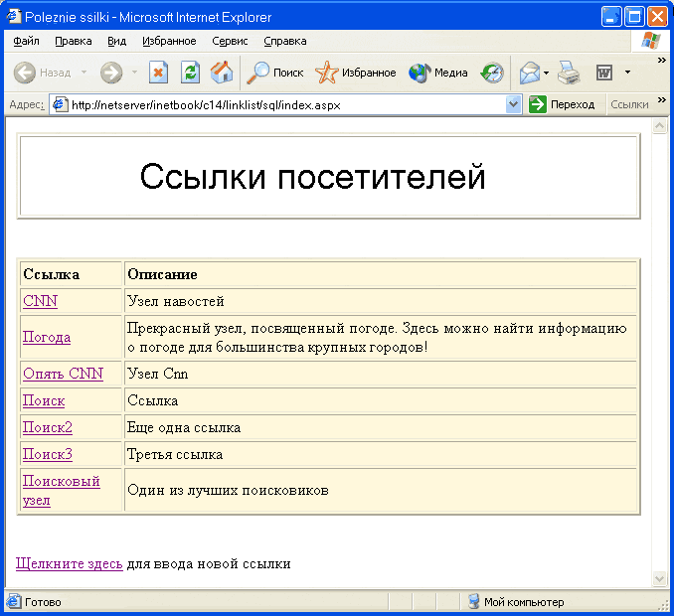674x616 pixels.
Task: Open the Файл menu
Action: (26, 42)
